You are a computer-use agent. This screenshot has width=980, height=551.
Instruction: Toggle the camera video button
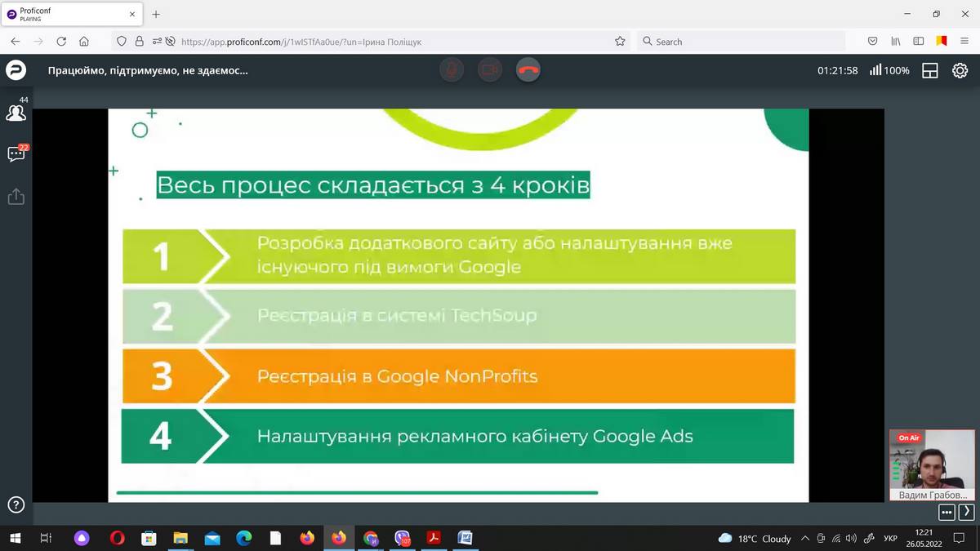click(x=489, y=70)
